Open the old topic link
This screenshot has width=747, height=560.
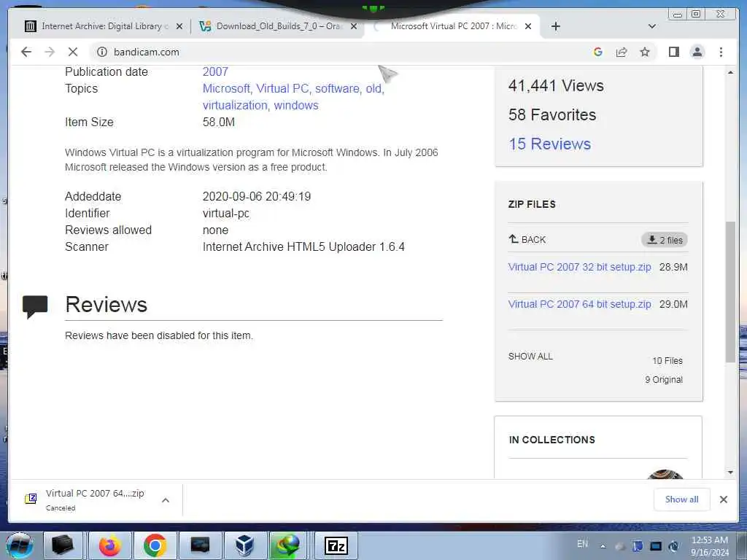point(373,88)
